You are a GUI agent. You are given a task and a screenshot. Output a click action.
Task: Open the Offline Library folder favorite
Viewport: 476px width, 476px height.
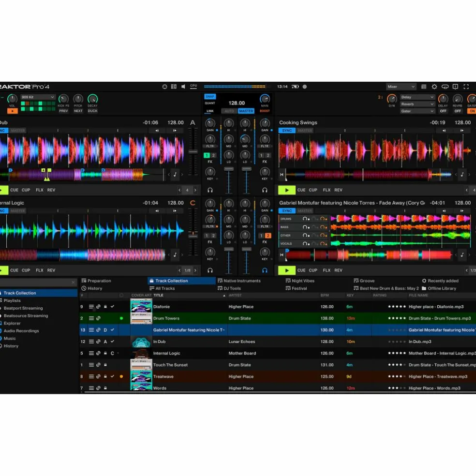click(x=439, y=288)
